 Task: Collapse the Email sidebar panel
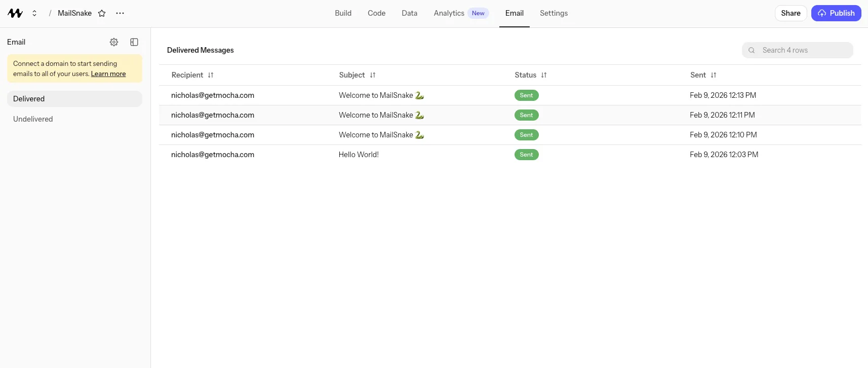(x=134, y=42)
